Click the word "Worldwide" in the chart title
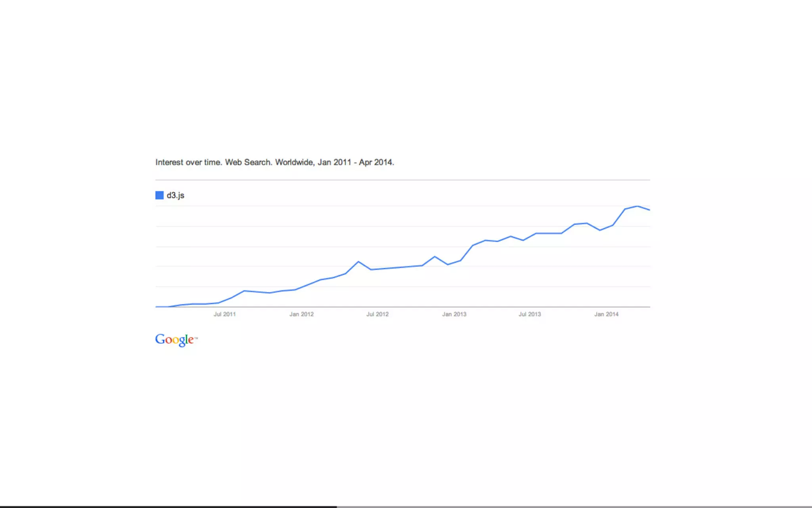The width and height of the screenshot is (812, 508). [295, 162]
